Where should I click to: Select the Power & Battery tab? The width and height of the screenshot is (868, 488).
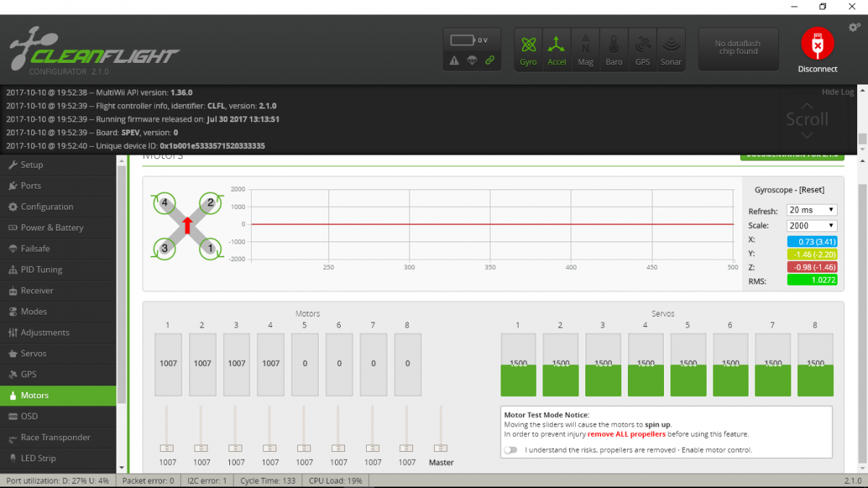51,228
